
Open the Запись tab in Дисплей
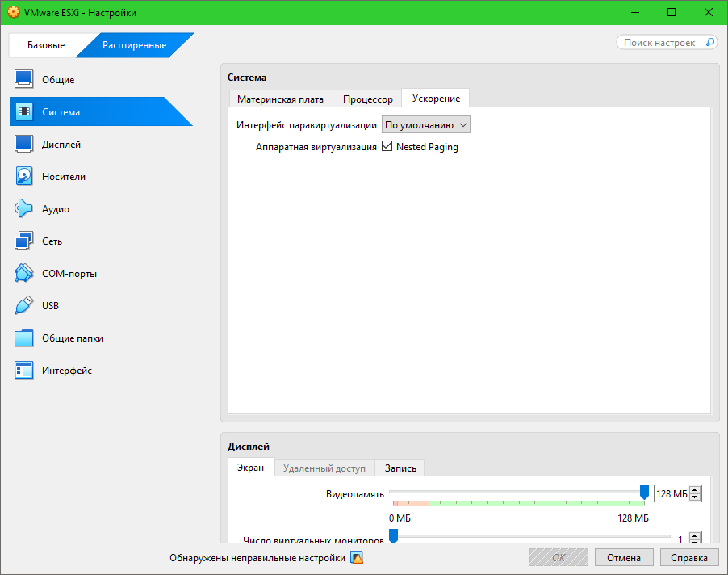400,468
